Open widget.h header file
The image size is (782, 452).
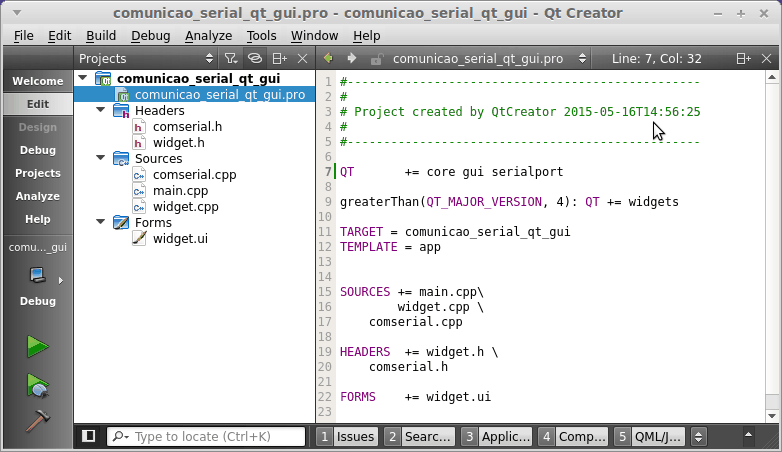point(179,143)
